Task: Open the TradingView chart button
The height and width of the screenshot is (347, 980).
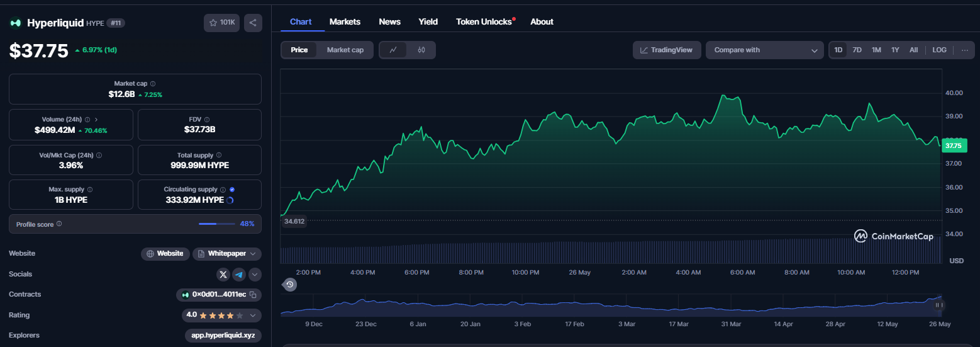Action: (x=667, y=50)
